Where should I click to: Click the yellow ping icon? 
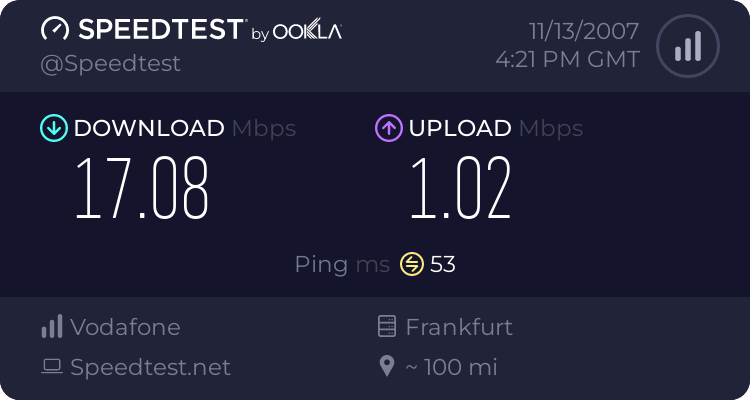click(x=412, y=264)
